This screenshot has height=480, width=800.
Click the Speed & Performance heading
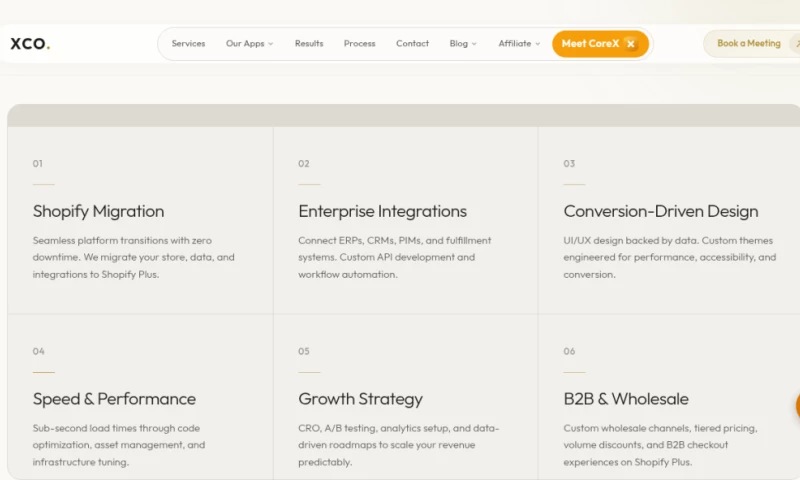(x=114, y=399)
